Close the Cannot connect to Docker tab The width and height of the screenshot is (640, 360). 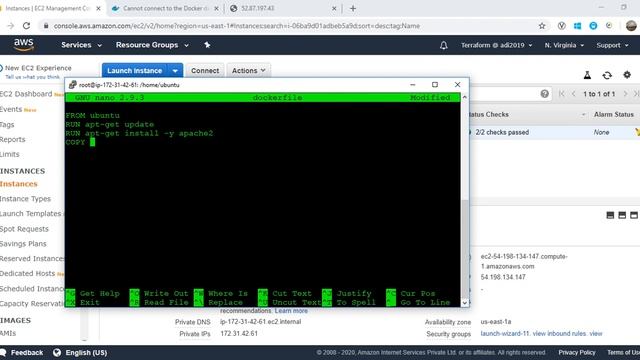pos(216,8)
